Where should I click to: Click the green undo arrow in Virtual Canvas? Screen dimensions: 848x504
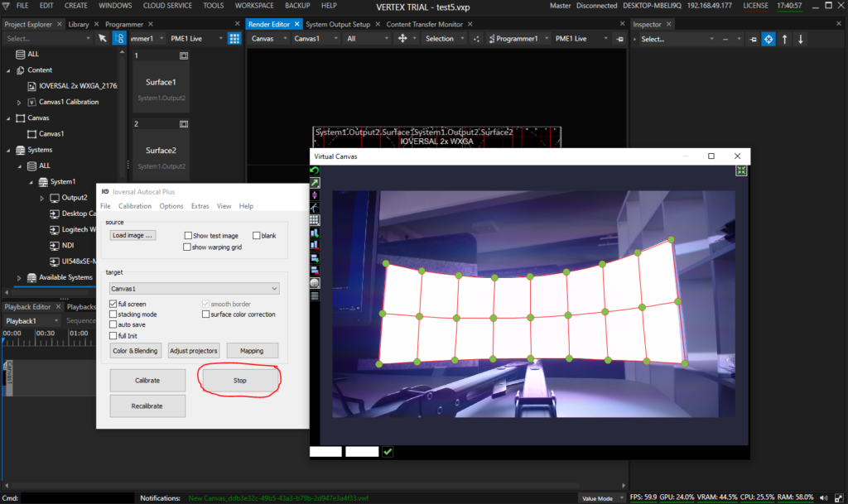pos(315,170)
